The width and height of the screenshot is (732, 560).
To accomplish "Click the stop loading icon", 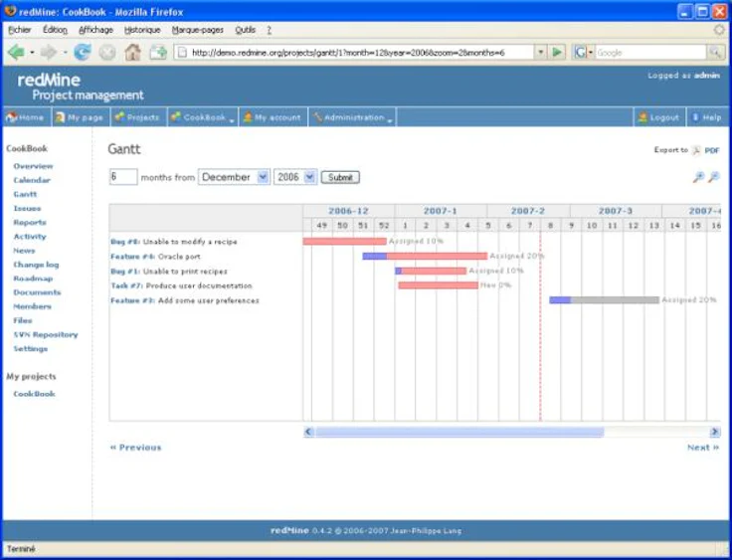I will tap(107, 52).
